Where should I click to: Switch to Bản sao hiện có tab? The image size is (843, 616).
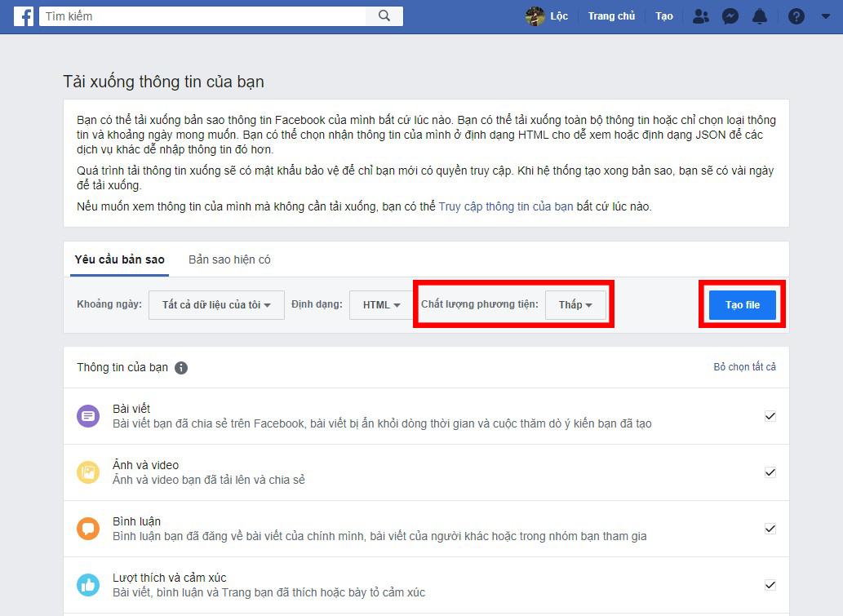[229, 259]
